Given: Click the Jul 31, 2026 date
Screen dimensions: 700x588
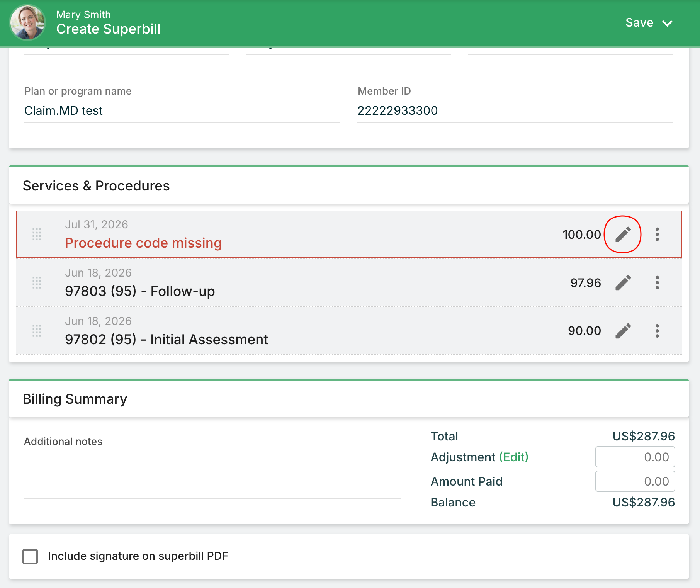Looking at the screenshot, I should click(97, 224).
